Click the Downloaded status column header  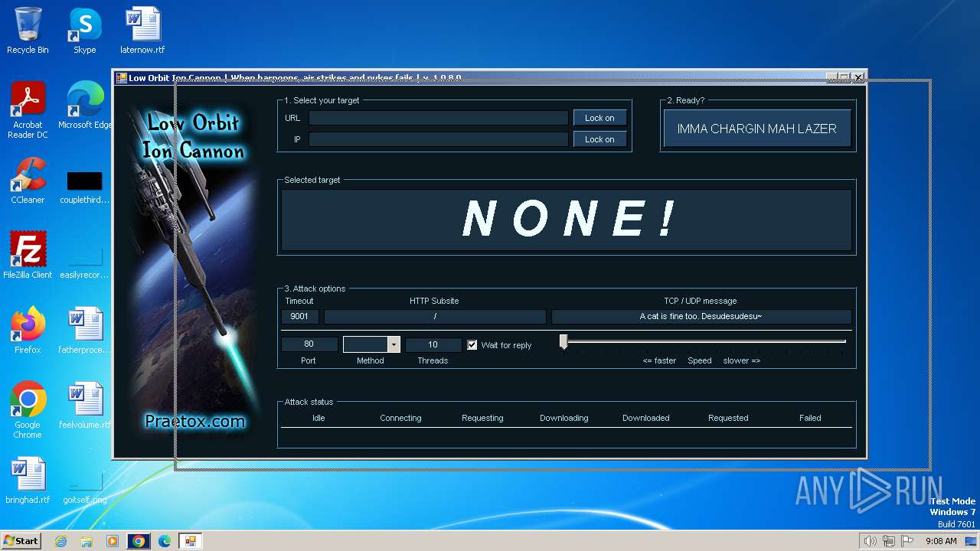646,418
